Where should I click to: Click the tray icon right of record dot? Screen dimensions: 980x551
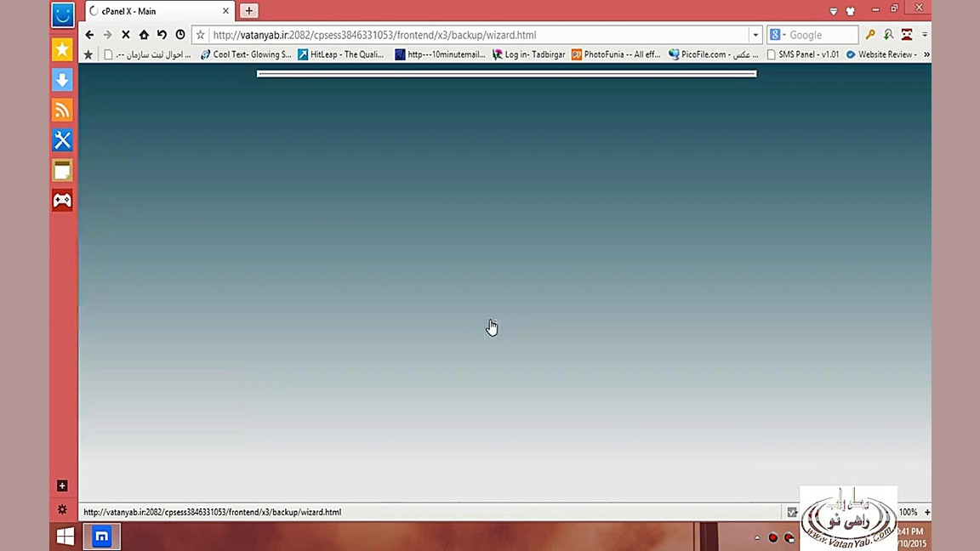[x=789, y=537]
